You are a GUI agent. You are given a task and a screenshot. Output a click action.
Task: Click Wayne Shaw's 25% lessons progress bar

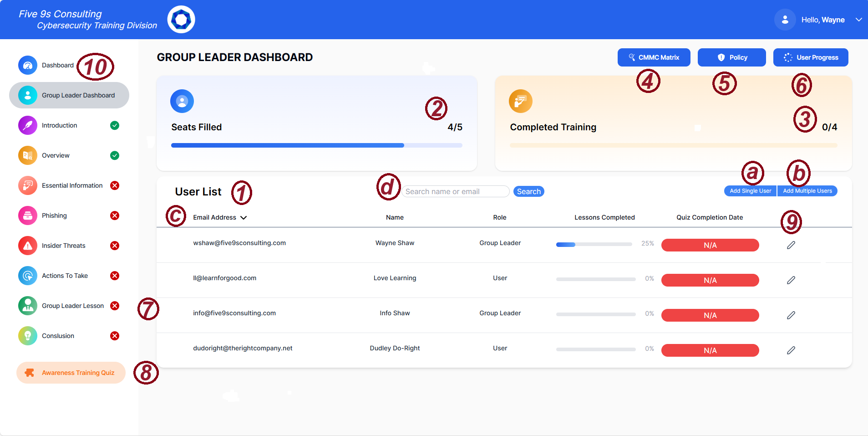click(x=594, y=245)
